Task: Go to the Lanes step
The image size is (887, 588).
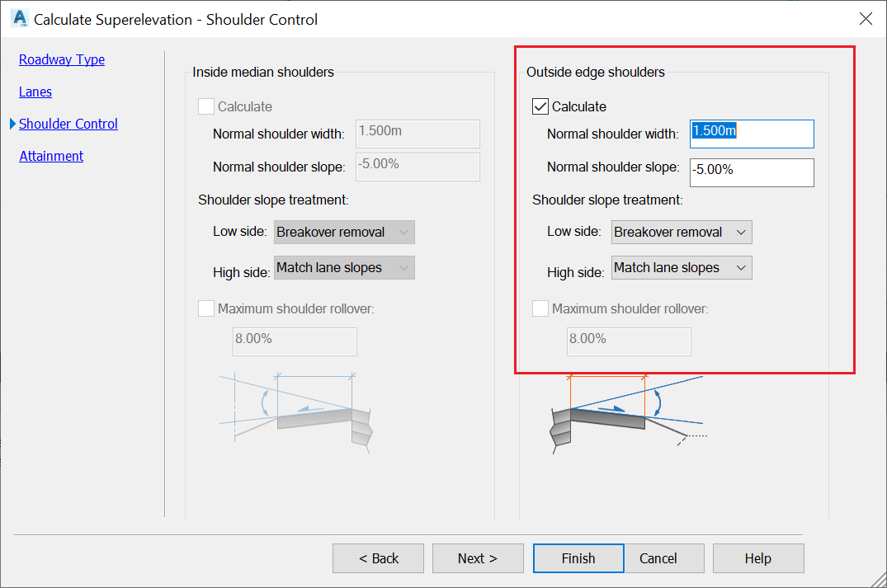Action: coord(35,92)
